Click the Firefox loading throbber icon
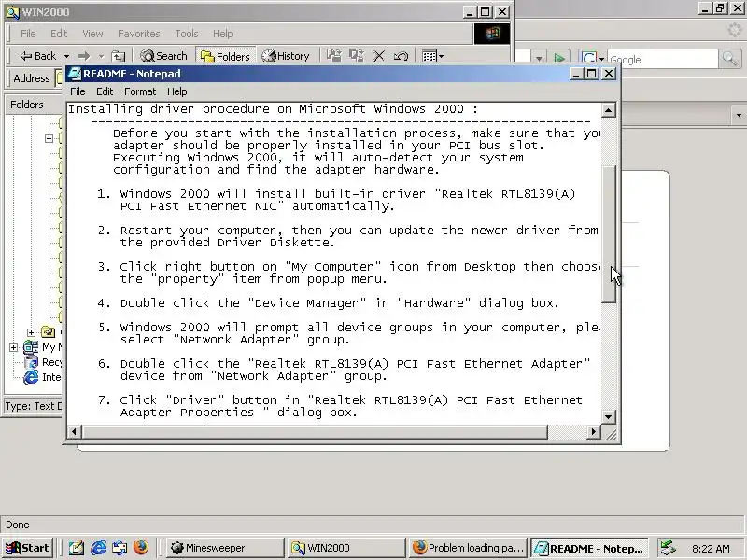This screenshot has width=747, height=560. click(735, 31)
